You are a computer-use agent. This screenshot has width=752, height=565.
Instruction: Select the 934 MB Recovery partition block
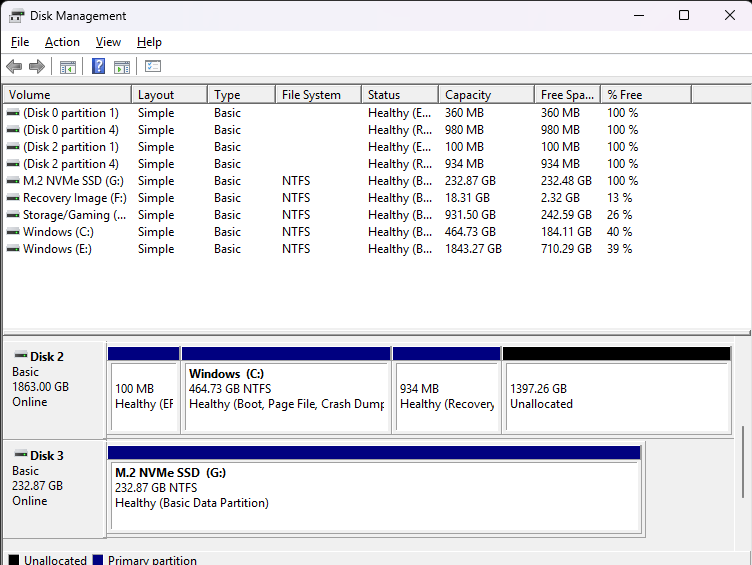[x=446, y=390]
